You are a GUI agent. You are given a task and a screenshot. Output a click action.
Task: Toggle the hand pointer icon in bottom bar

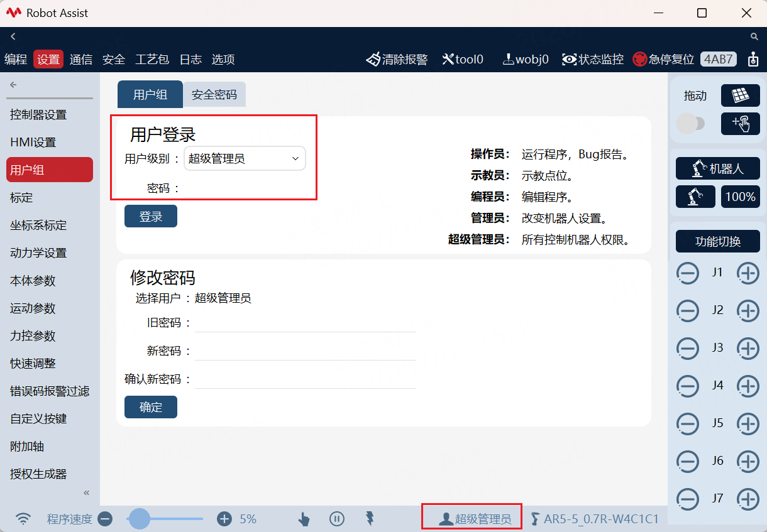304,519
